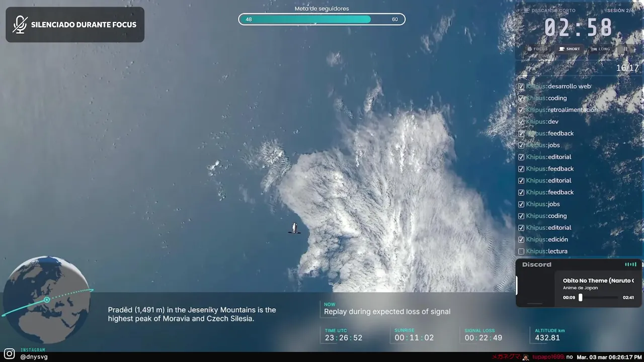Click the Pradĕd mountain fact text
The image size is (644, 362).
click(192, 314)
